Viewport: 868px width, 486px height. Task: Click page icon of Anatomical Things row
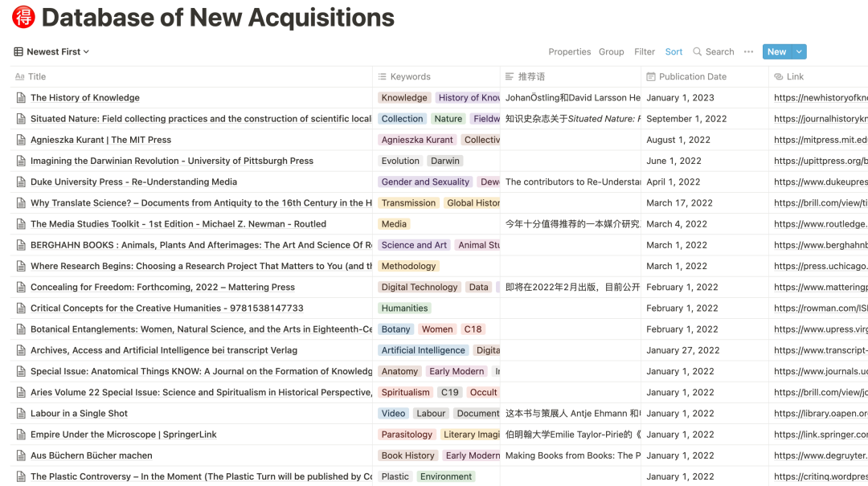21,371
